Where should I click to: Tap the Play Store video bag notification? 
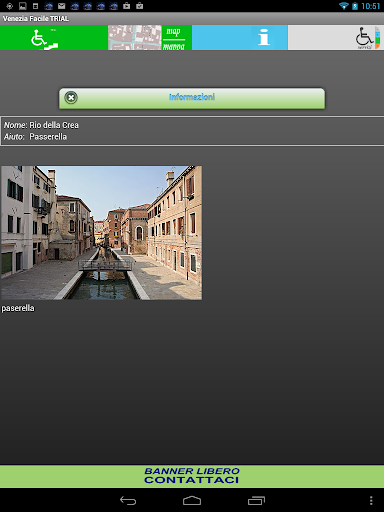[127, 6]
